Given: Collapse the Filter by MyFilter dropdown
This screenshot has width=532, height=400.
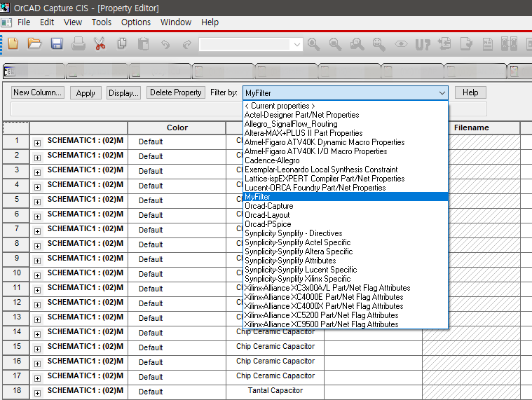Looking at the screenshot, I should tap(442, 93).
